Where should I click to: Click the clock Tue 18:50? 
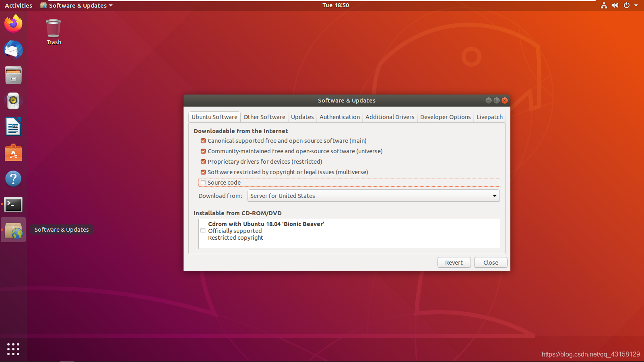tap(336, 5)
